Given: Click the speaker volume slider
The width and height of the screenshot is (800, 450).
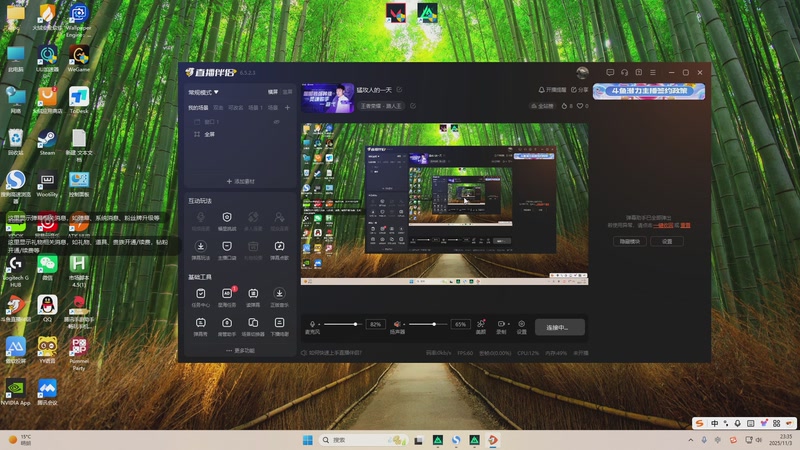Looking at the screenshot, I should click(x=427, y=324).
